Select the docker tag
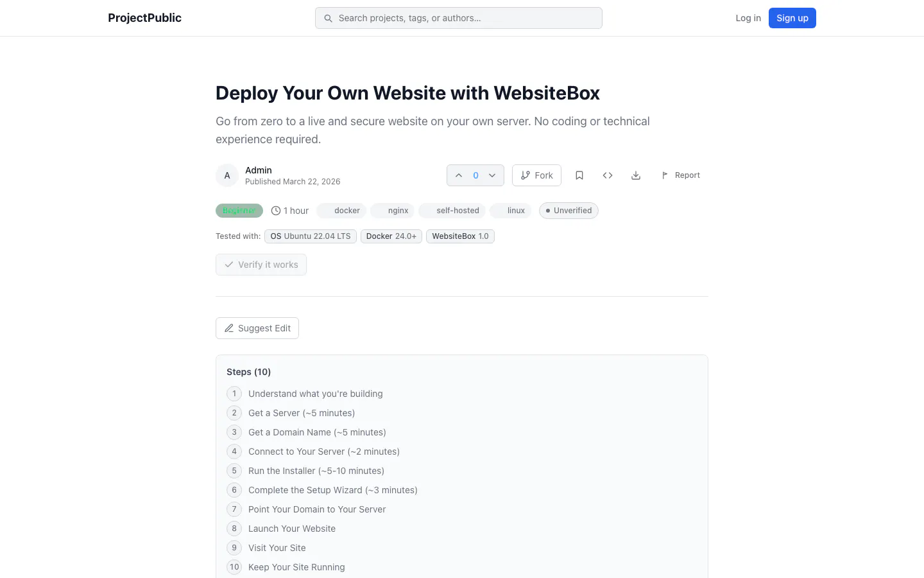Viewport: 924px width, 578px height. coord(341,211)
